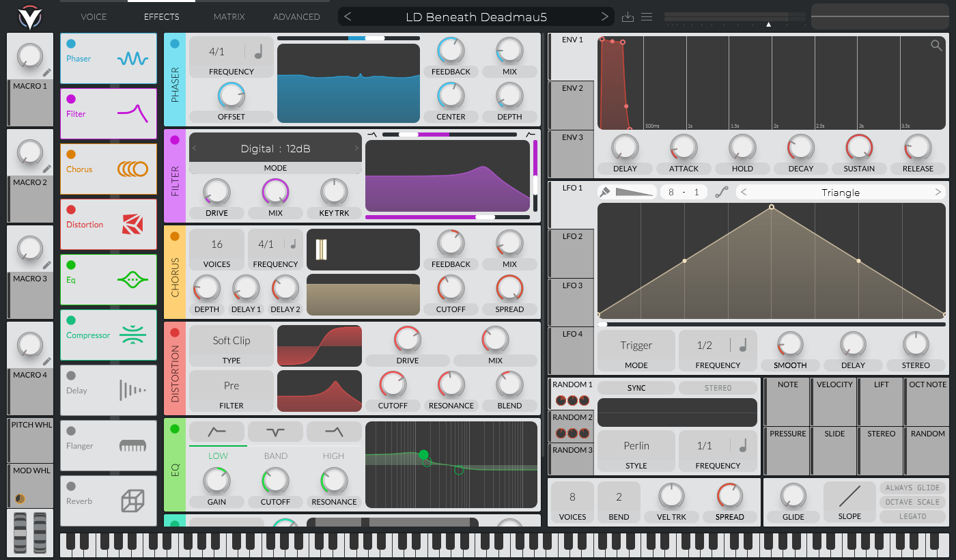Adjust the phaser FEEDBACK knob
Image resolution: width=956 pixels, height=560 pixels.
coord(451,51)
